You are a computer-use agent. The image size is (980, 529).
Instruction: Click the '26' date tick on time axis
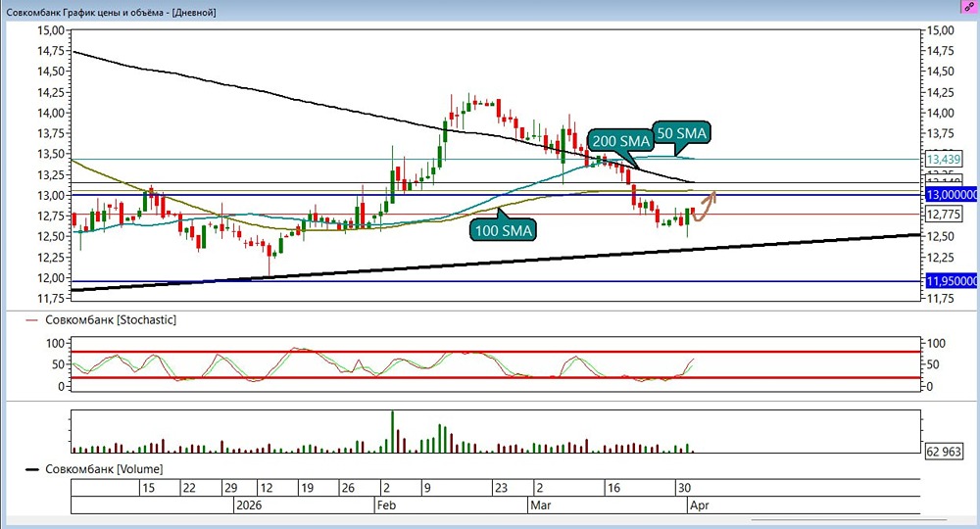coord(348,488)
